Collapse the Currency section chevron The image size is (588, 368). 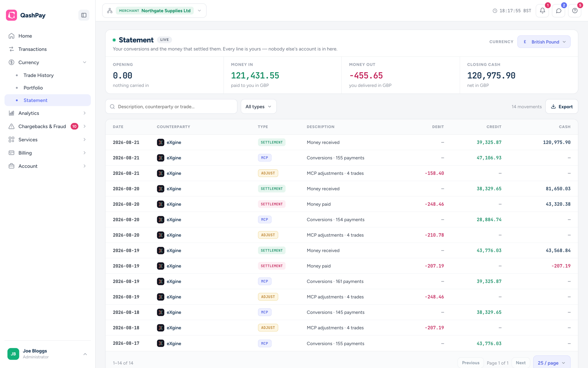pyautogui.click(x=85, y=62)
